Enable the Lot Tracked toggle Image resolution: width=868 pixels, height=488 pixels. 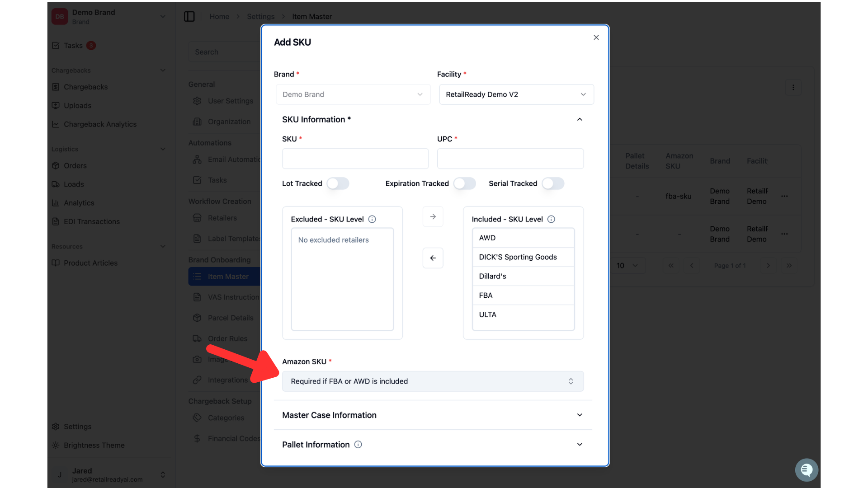point(338,183)
